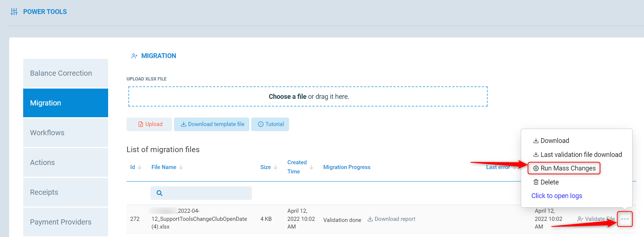Click Download report for file 272
The height and width of the screenshot is (237, 644).
click(391, 219)
